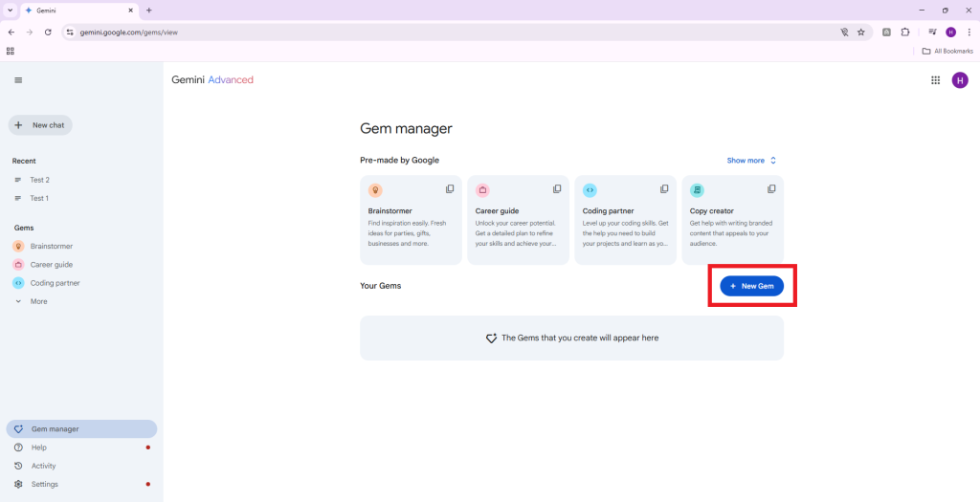This screenshot has height=502, width=980.
Task: Open Google apps grid
Action: (x=936, y=80)
